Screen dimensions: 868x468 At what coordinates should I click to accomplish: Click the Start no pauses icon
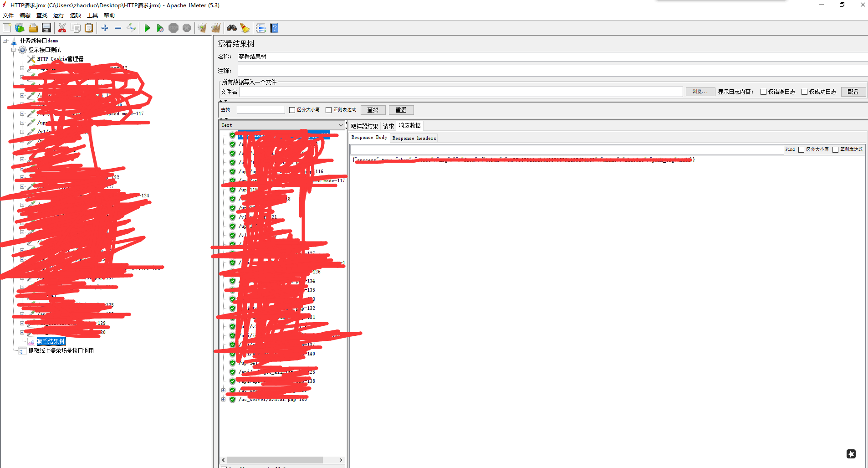point(160,28)
